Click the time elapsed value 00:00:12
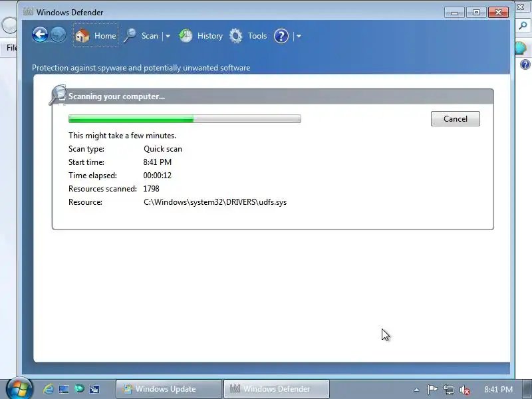Viewport: 532px width, 399px height. [158, 176]
